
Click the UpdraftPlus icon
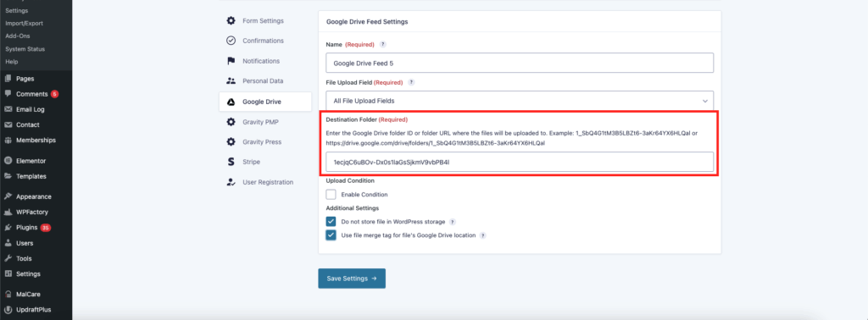tap(8, 310)
